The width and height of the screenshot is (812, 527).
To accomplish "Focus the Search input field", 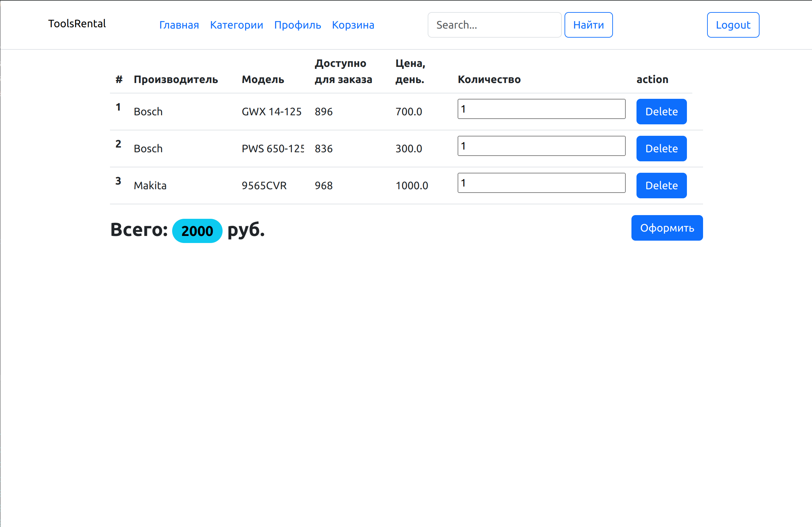I will tap(494, 25).
